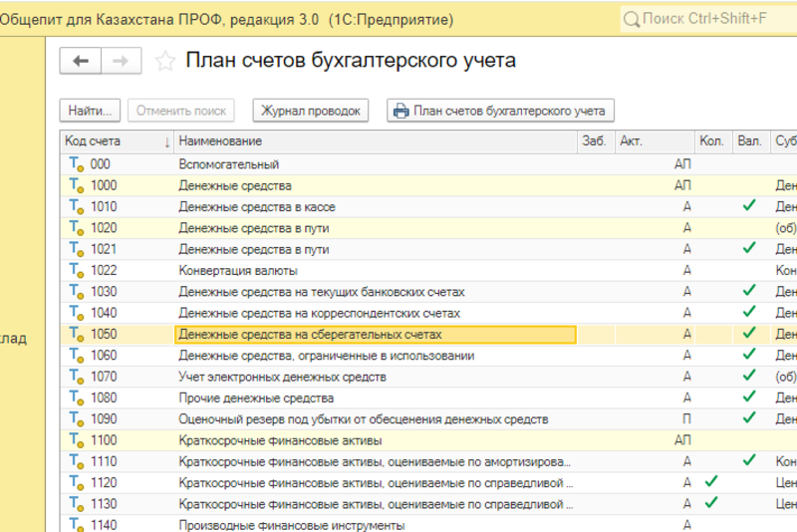Add page to favorites with star icon
Image resolution: width=797 pixels, height=532 pixels.
(165, 62)
